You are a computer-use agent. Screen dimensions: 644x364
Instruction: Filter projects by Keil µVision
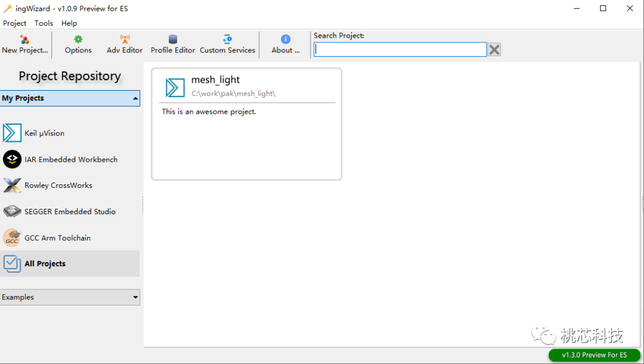(x=70, y=133)
